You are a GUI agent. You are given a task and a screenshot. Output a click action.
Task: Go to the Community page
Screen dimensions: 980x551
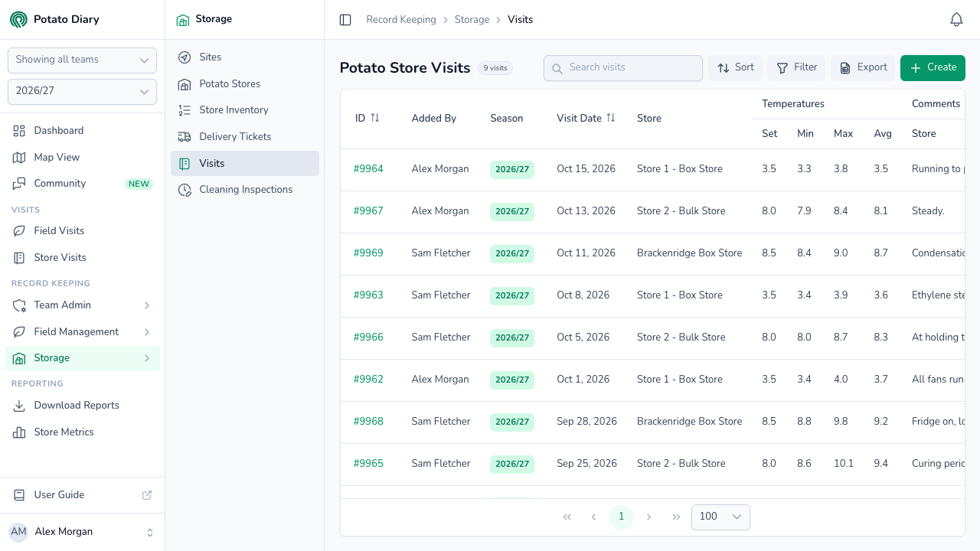point(82,184)
